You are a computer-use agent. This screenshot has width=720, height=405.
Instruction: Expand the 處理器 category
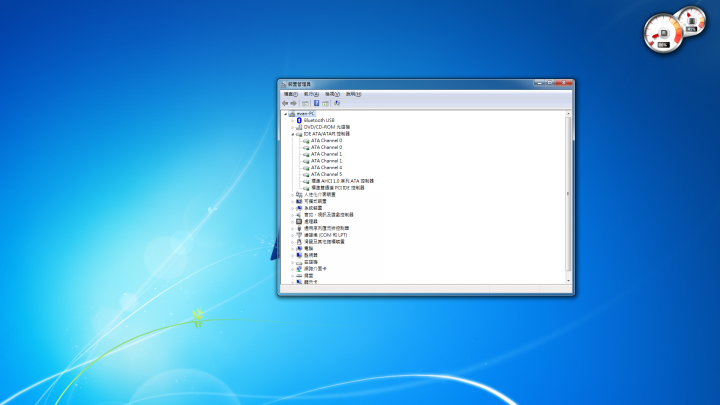click(292, 222)
